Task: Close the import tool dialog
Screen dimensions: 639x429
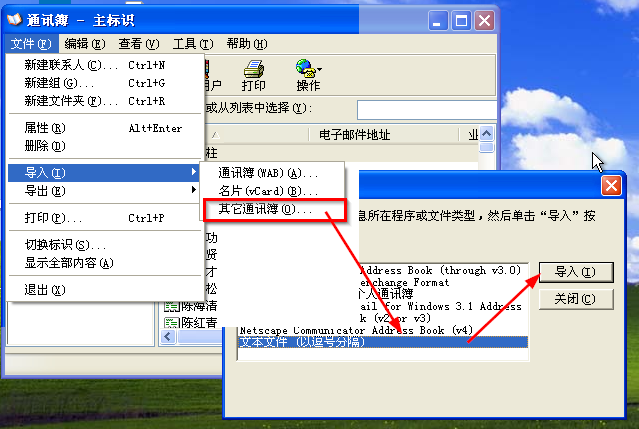Action: [611, 186]
